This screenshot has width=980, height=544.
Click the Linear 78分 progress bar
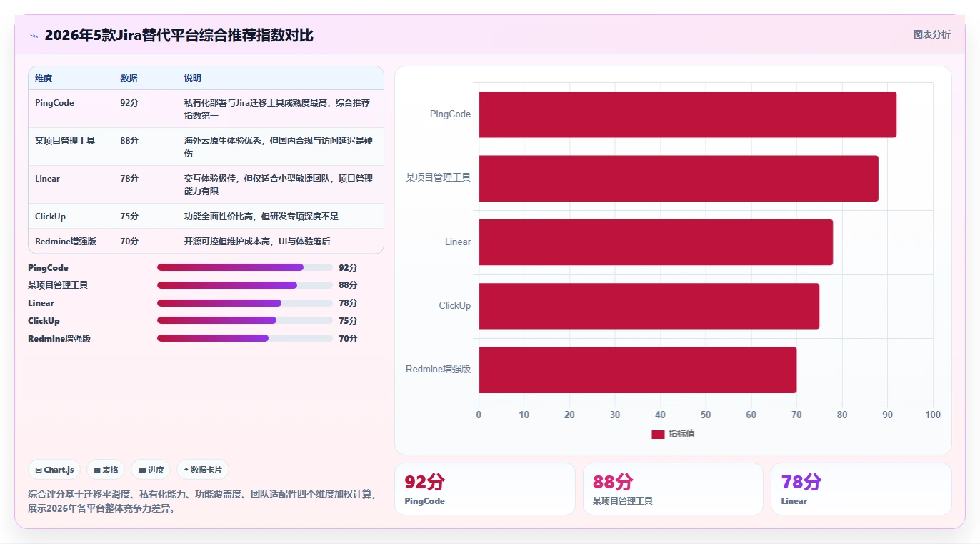pos(245,303)
